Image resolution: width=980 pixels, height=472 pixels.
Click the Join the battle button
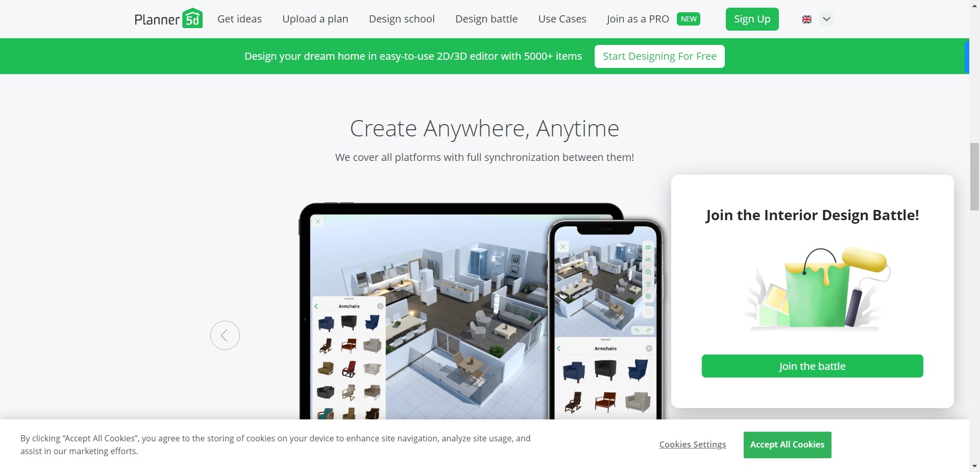pos(813,366)
